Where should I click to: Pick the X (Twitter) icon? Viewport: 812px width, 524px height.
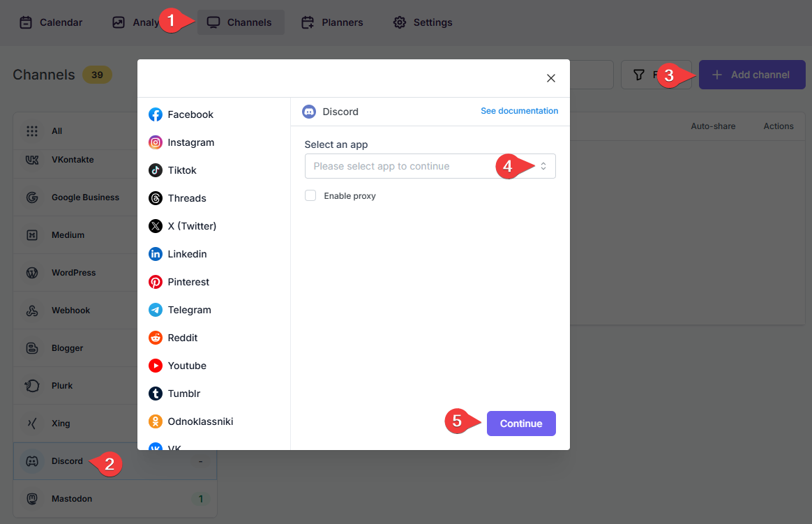point(156,226)
